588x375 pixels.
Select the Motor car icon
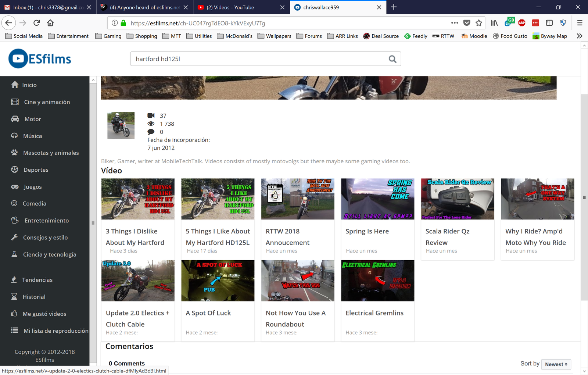[15, 119]
